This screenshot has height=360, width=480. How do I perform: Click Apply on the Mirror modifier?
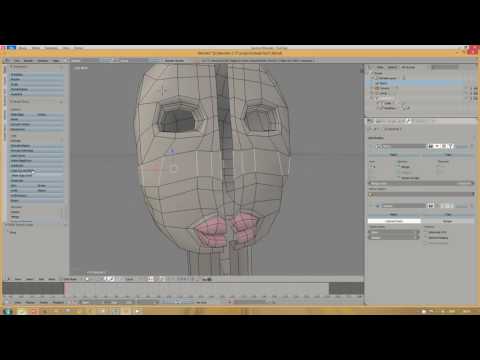point(393,155)
